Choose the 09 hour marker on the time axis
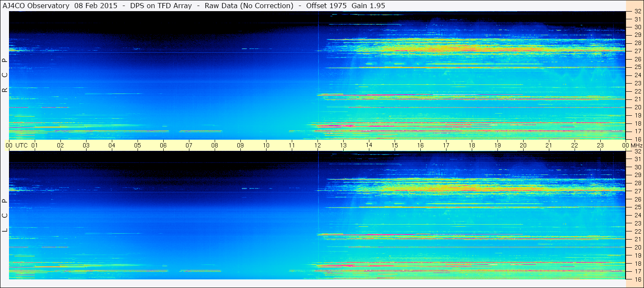644x288 pixels. 240,145
